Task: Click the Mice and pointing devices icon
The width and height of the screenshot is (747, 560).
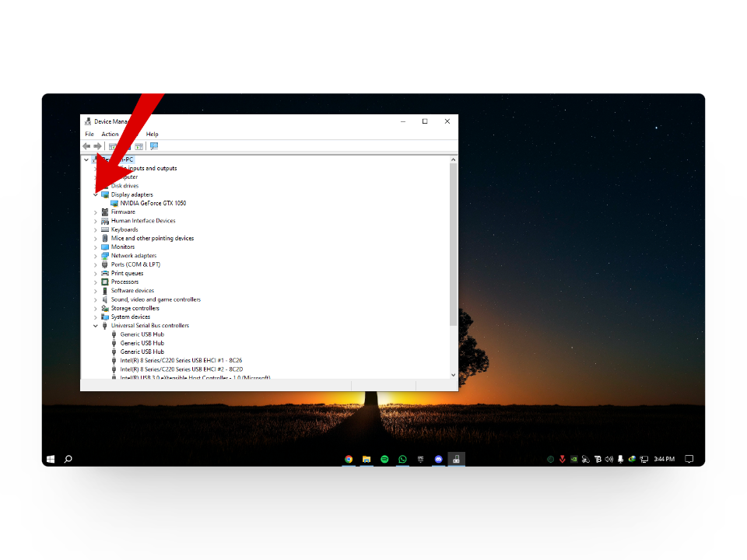Action: (105, 238)
